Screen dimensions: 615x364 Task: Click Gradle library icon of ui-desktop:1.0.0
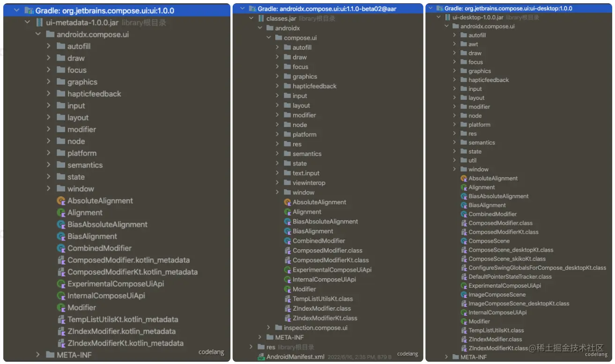coord(439,8)
